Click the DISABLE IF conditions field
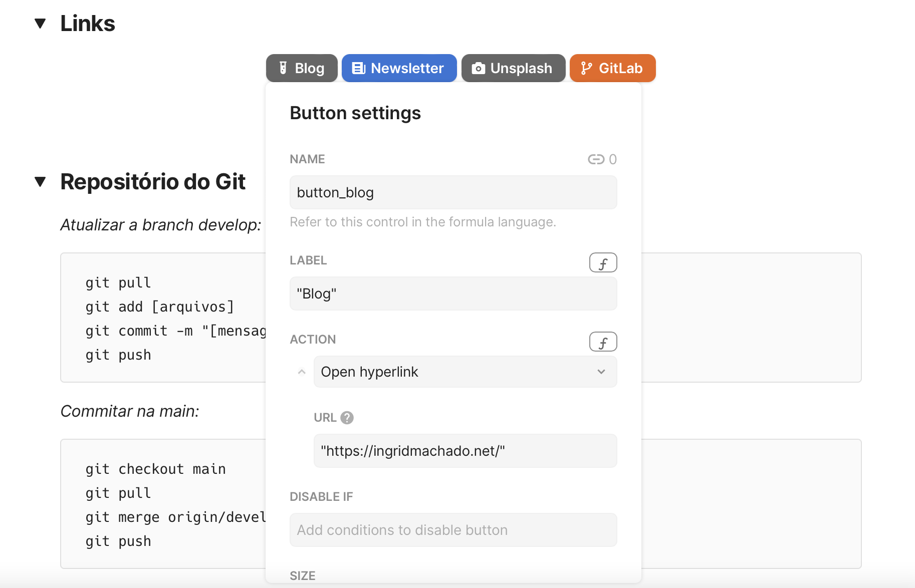This screenshot has height=588, width=915. tap(452, 530)
